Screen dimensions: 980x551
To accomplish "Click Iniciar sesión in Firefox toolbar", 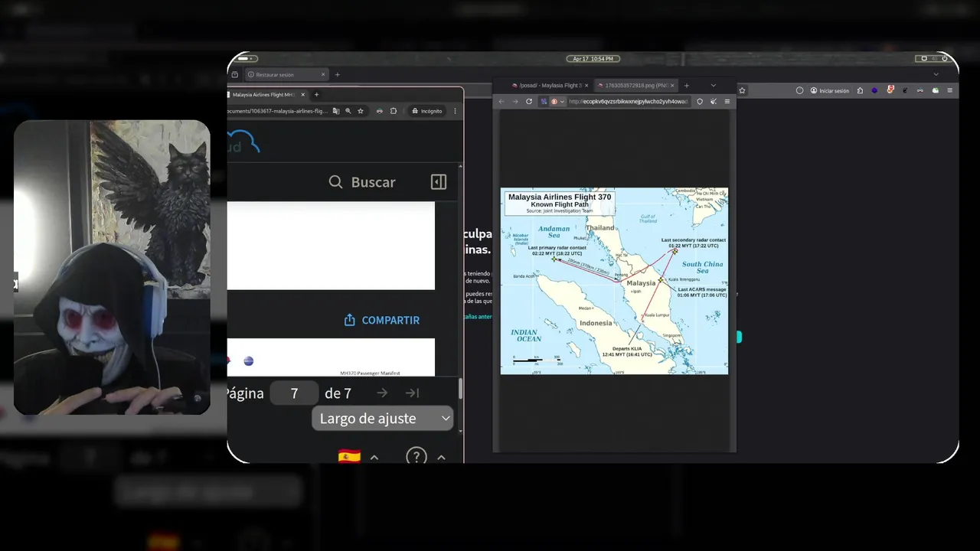I will click(830, 90).
